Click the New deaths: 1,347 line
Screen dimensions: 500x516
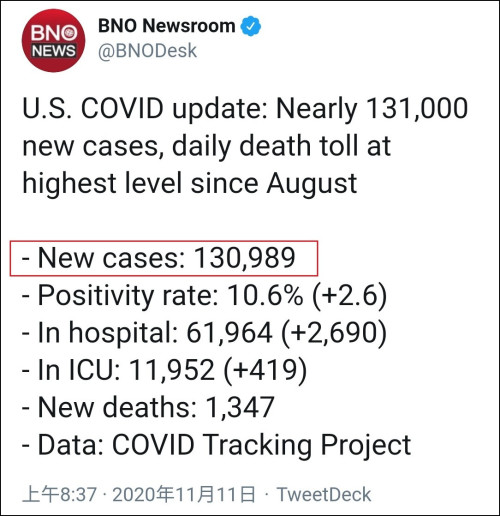click(148, 407)
